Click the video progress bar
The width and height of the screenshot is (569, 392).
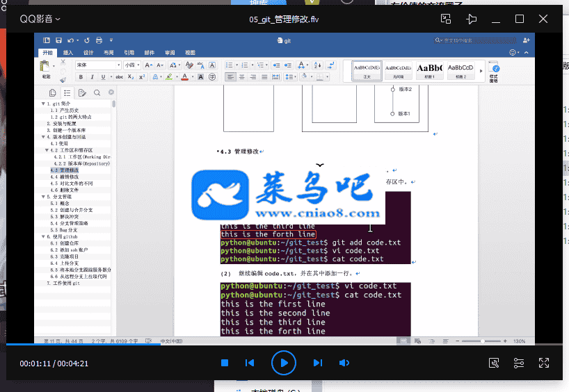278,344
